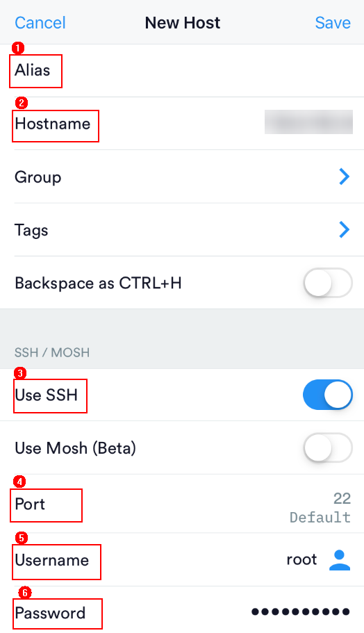
Task: Cancel the new host creation
Action: tap(40, 23)
